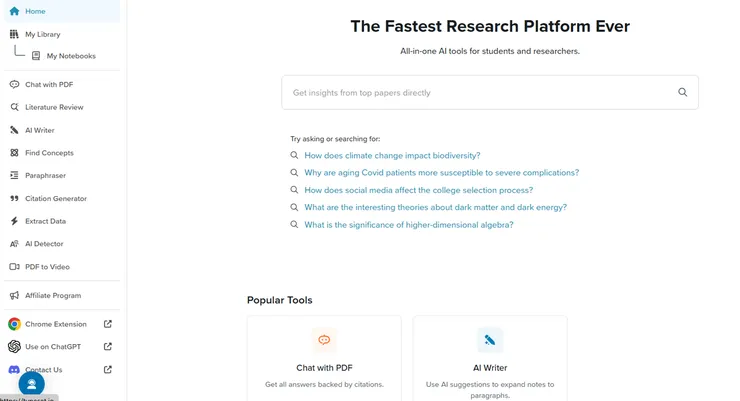Click the search magnifier icon in search box

point(683,92)
